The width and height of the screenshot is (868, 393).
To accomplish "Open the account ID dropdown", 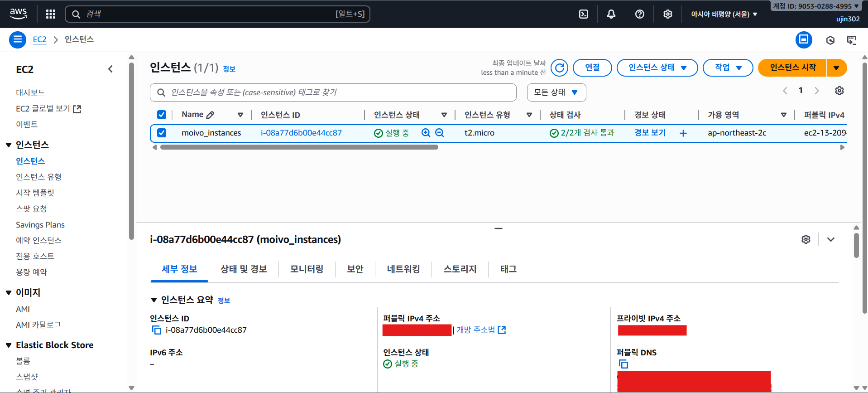I will click(815, 6).
